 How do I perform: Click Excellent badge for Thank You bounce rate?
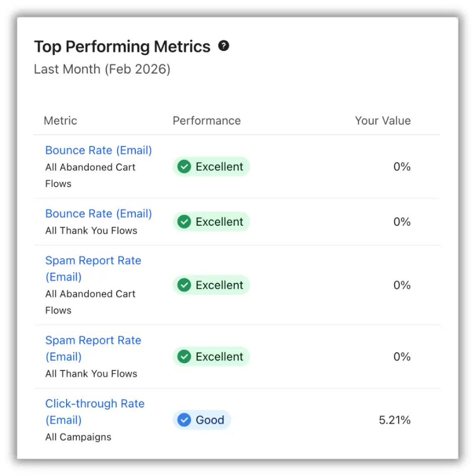211,222
